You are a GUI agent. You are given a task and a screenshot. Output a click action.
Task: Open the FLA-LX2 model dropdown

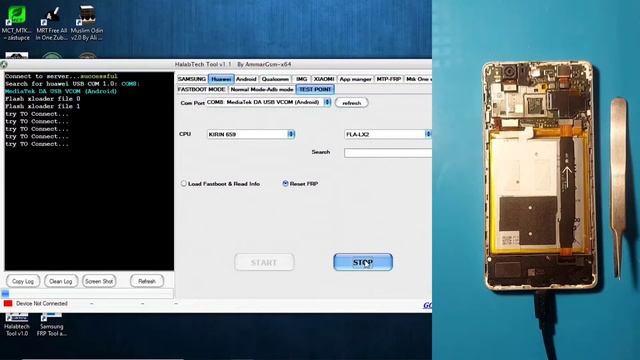pyautogui.click(x=428, y=134)
